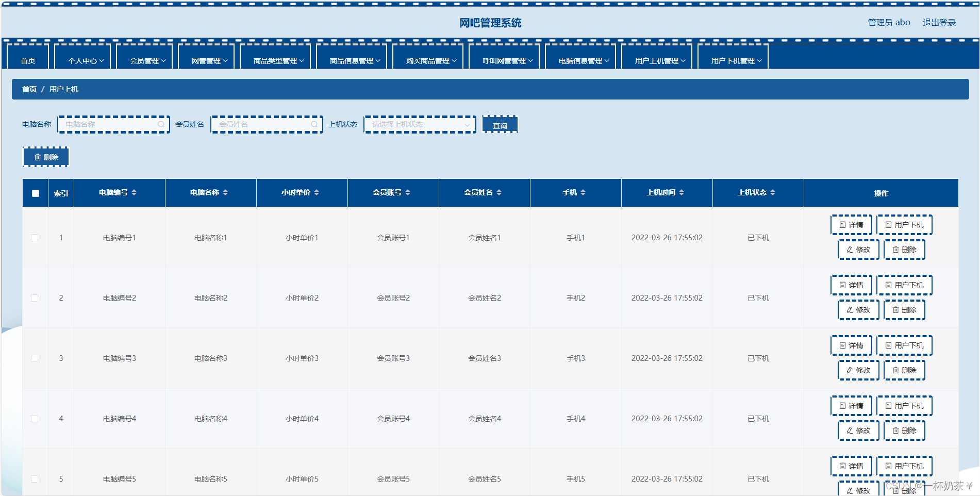Screen dimensions: 980x496
Task: Open 详情 for row 电脑编号5
Action: (851, 466)
